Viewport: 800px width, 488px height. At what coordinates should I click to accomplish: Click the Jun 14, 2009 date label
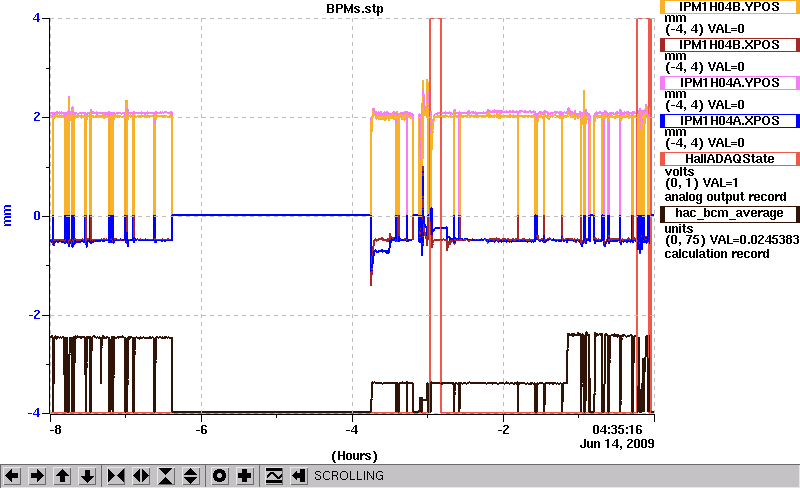pos(617,443)
